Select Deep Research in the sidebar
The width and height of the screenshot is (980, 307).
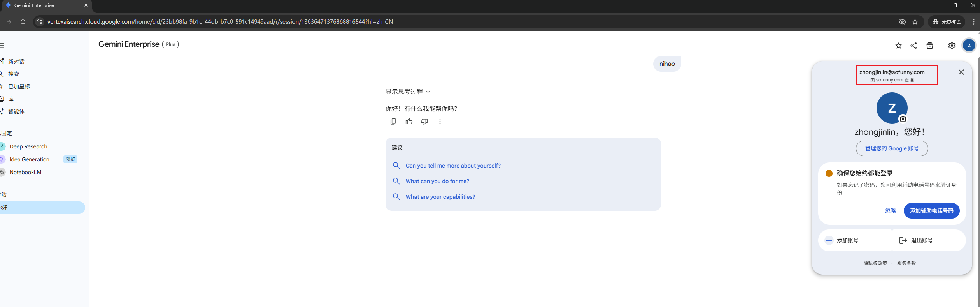pos(28,146)
